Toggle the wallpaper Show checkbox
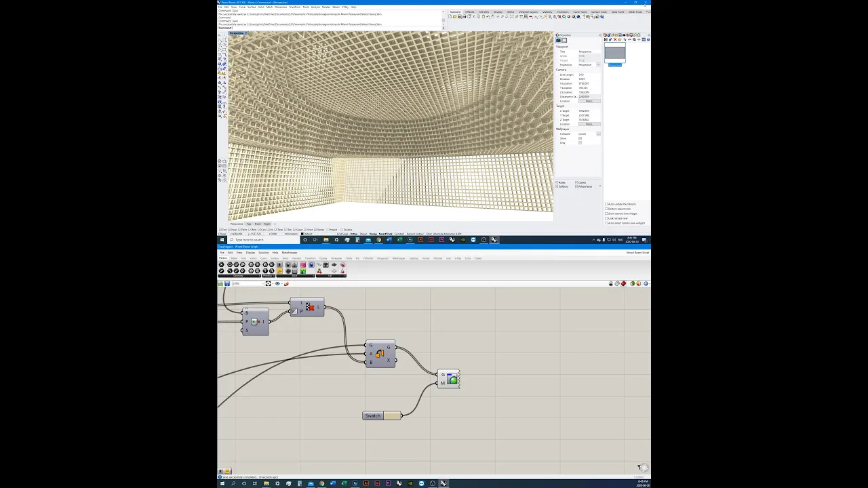The width and height of the screenshot is (868, 488). [580, 138]
